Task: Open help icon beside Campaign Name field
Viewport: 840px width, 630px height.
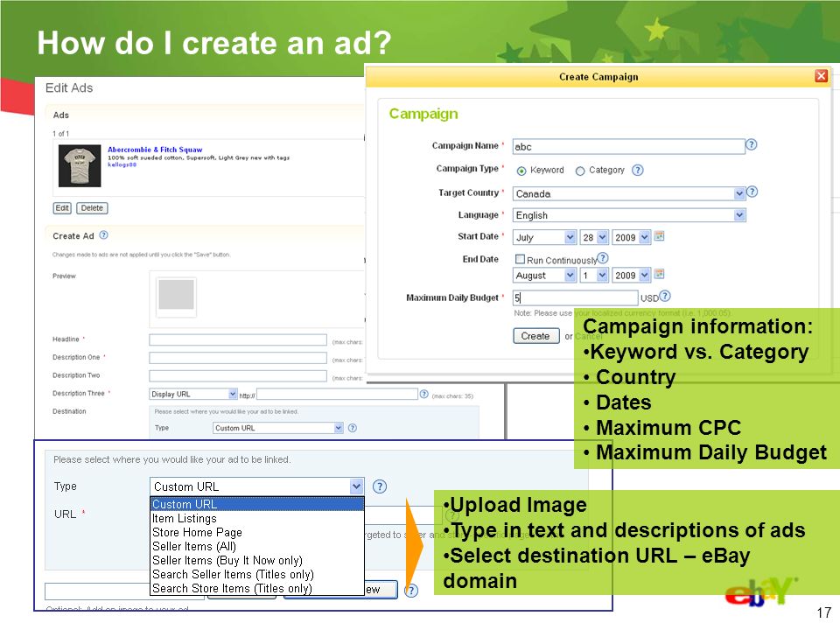Action: [751, 144]
